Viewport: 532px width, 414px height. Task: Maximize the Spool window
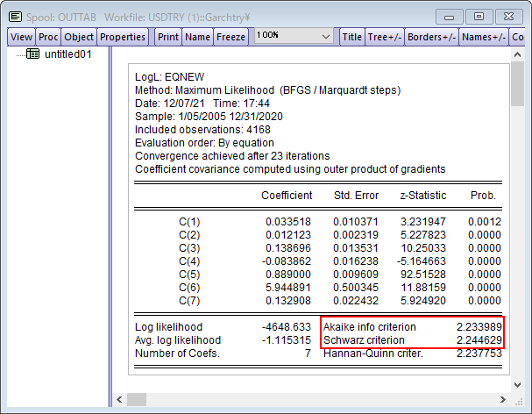pyautogui.click(x=479, y=17)
